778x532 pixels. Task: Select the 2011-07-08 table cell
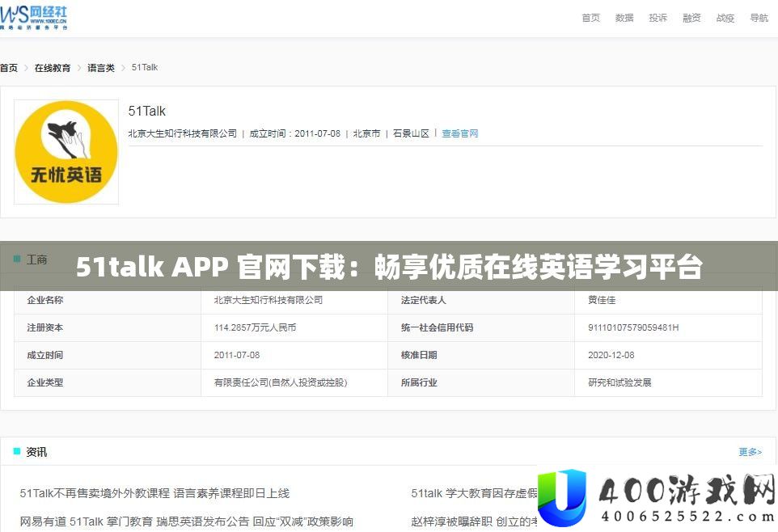tap(237, 355)
